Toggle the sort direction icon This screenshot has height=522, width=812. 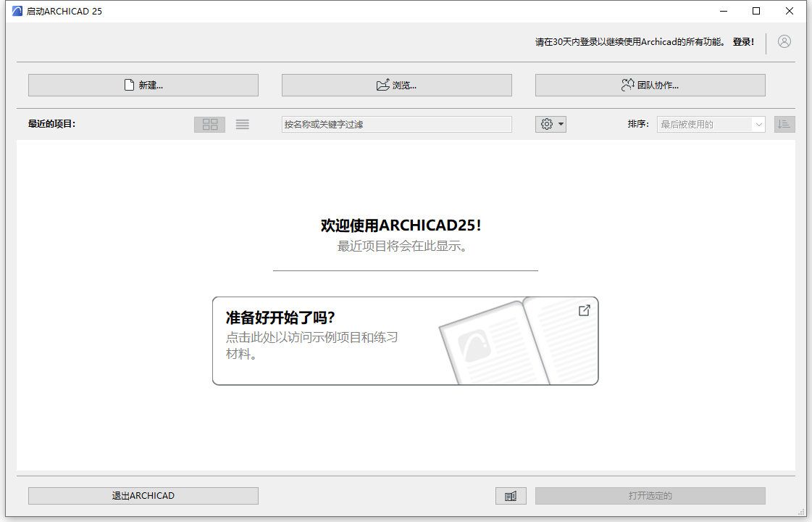[784, 125]
